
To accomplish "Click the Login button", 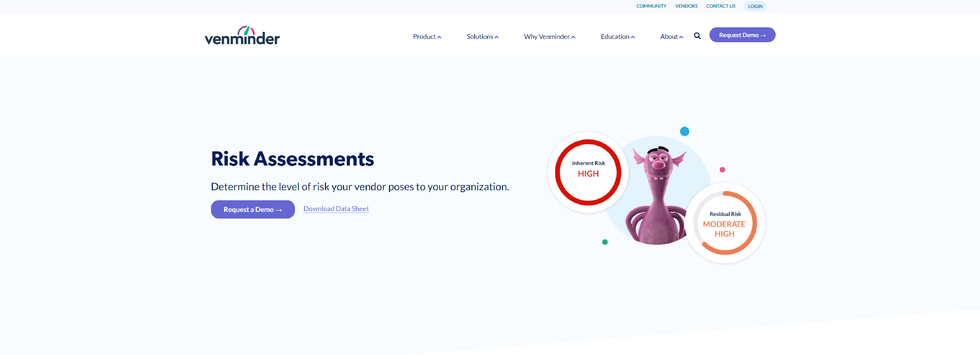I will (755, 6).
